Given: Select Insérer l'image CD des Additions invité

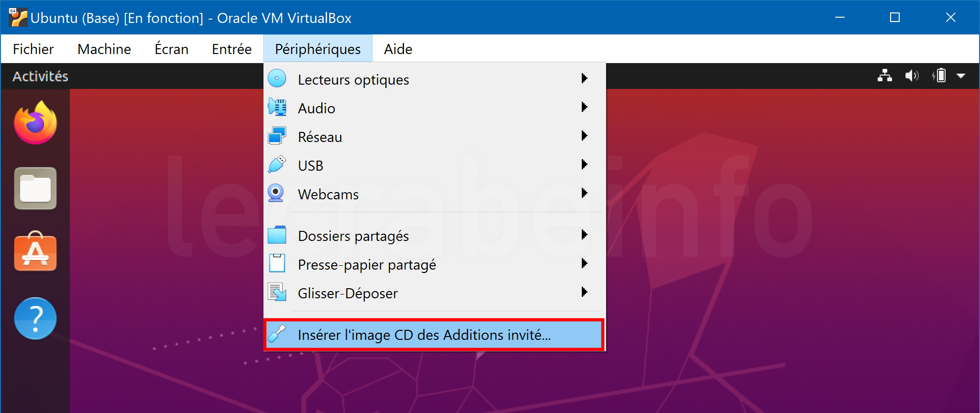Looking at the screenshot, I should click(435, 334).
